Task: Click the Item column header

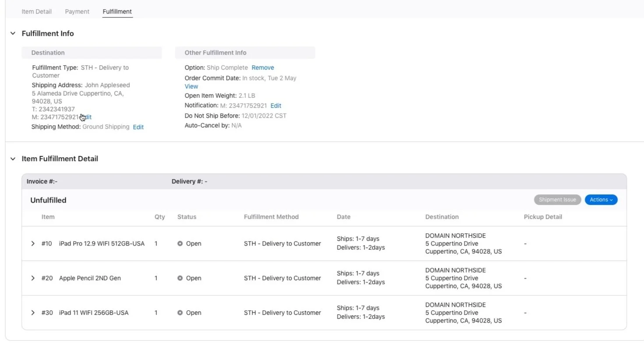Action: (x=48, y=217)
